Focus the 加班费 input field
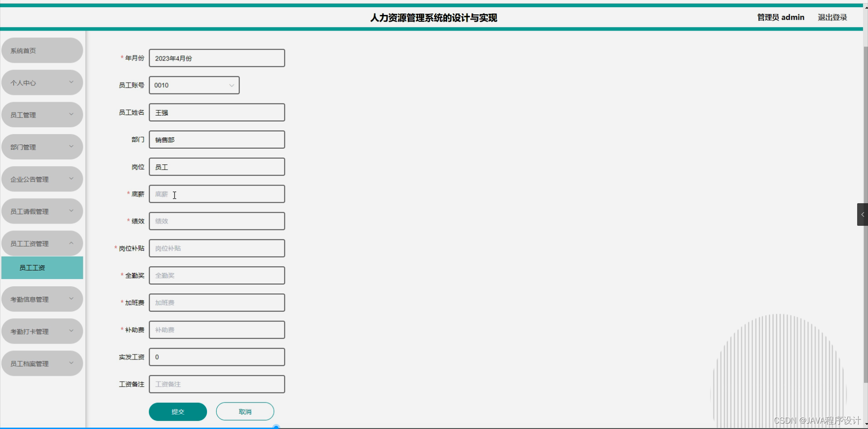Viewport: 868px width, 429px height. 217,303
